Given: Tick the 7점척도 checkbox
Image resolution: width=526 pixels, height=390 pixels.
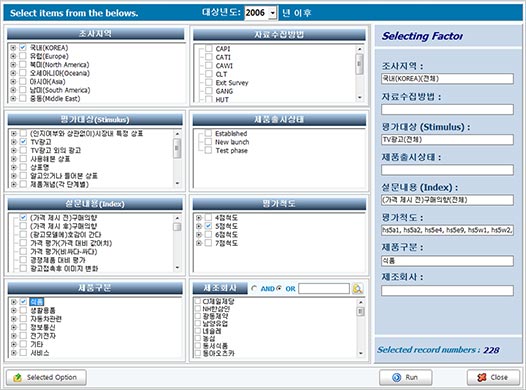Looking at the screenshot, I should coord(208,243).
